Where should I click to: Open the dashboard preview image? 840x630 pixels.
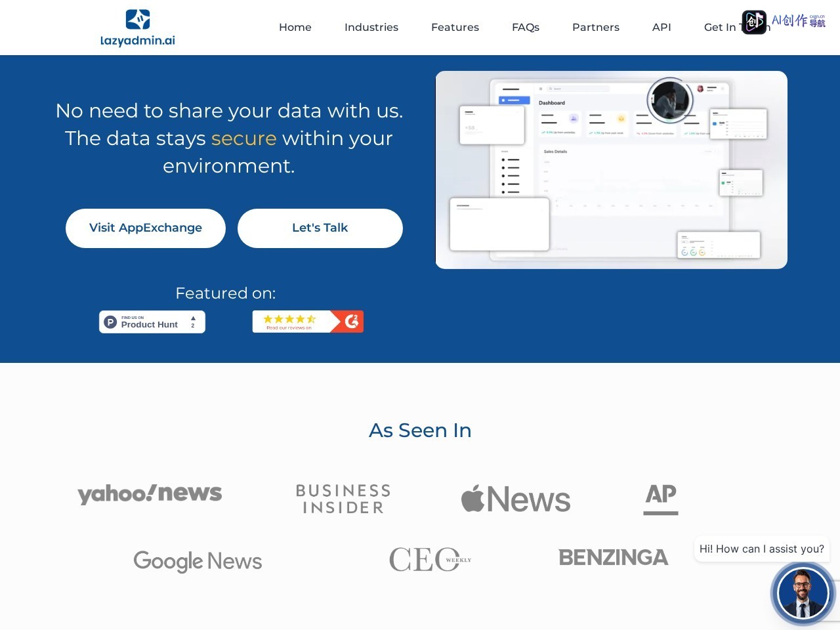point(612,170)
